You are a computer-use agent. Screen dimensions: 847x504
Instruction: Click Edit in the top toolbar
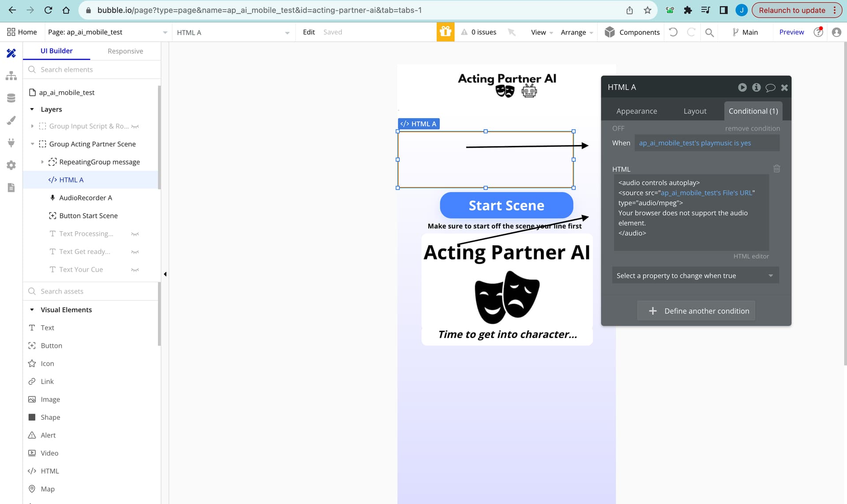(309, 32)
